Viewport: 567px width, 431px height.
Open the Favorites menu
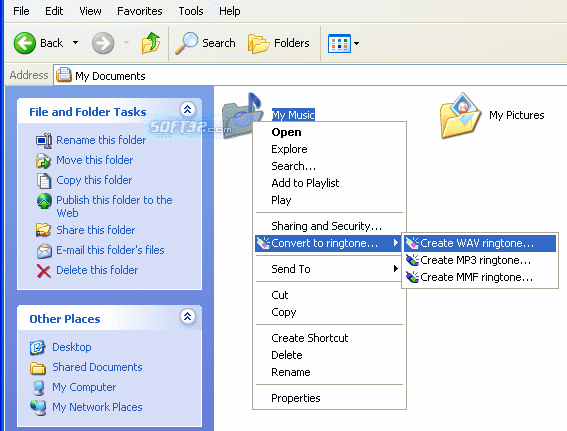(140, 11)
